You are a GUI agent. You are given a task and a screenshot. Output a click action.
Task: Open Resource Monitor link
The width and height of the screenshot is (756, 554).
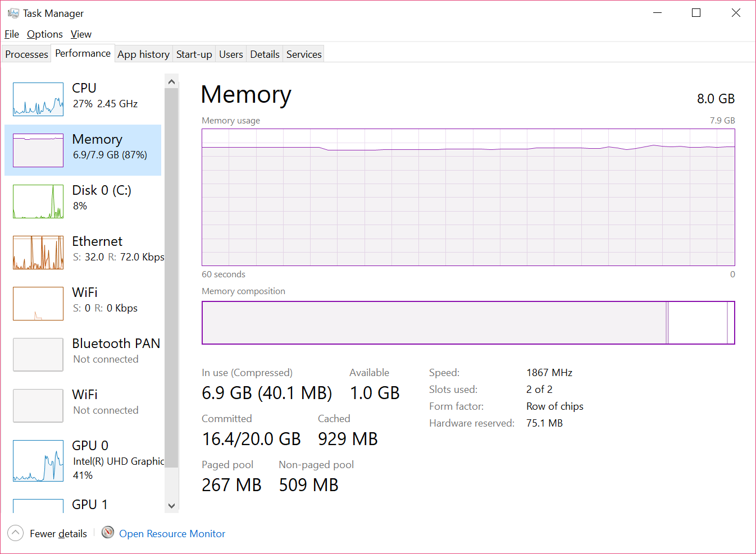pos(172,533)
